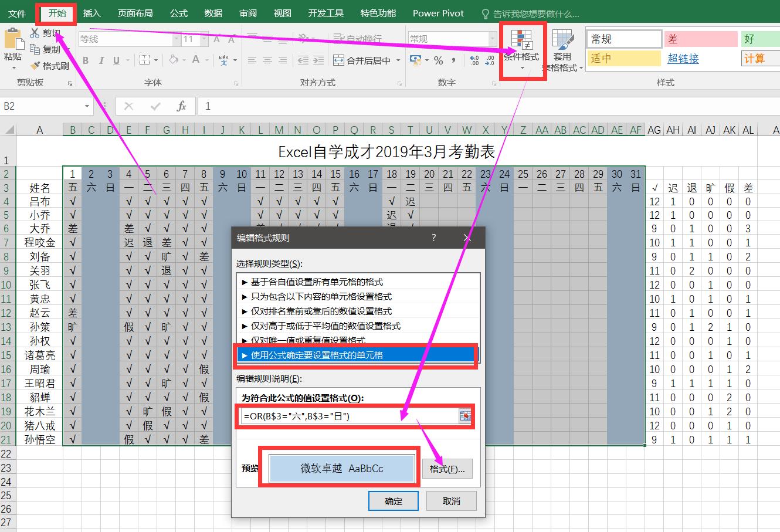Screen dimensions: 780x532
Task: Toggle Bold formatting
Action: click(x=86, y=60)
